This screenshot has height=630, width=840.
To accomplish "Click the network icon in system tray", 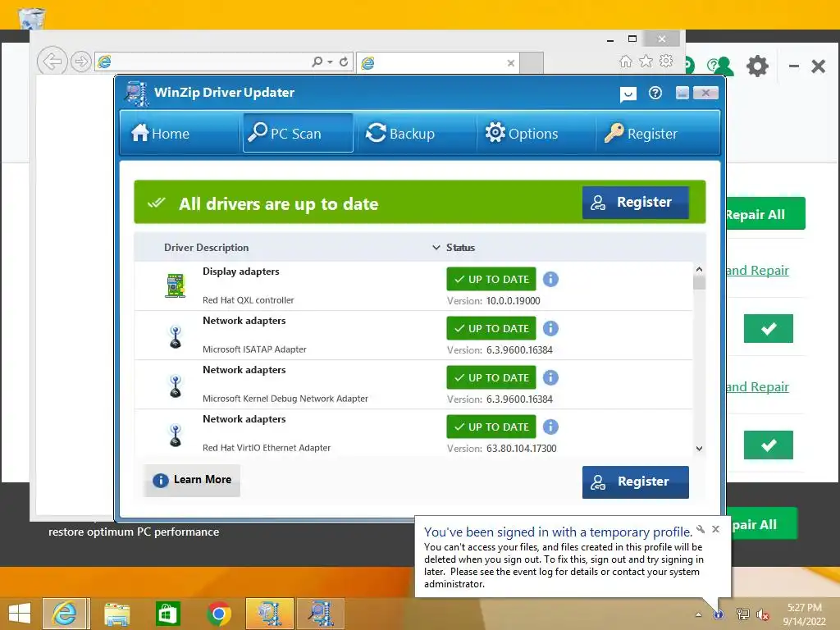I will click(743, 614).
